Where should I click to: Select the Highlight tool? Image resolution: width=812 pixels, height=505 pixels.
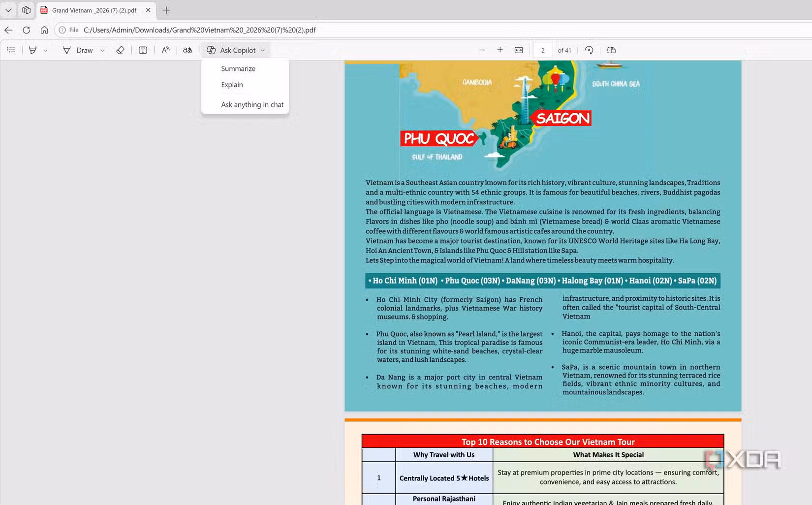[32, 50]
